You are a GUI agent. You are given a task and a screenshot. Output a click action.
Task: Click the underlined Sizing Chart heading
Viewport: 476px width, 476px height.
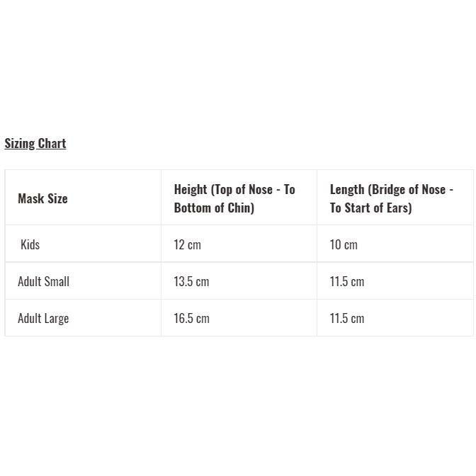coord(35,143)
